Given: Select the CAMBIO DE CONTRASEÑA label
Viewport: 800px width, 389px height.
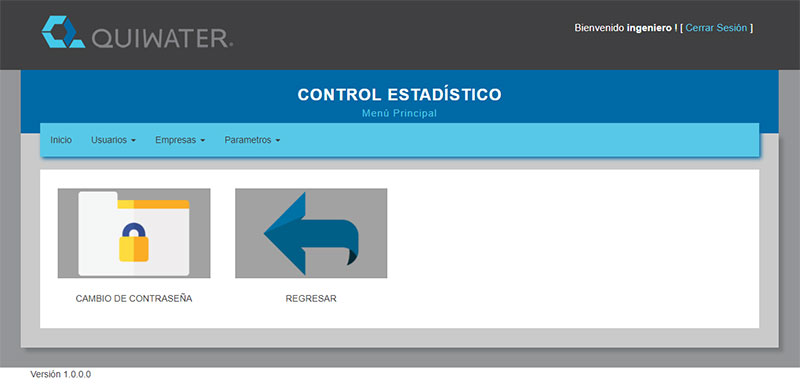Looking at the screenshot, I should tap(134, 299).
